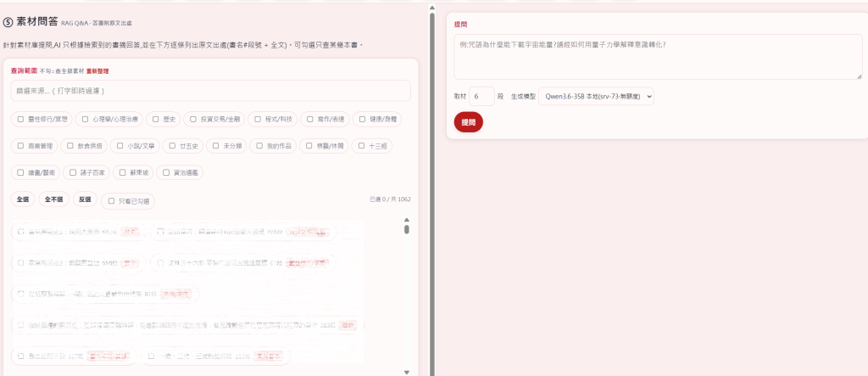
Task: Enable the 投資交易/金融 category filter
Action: pos(193,119)
